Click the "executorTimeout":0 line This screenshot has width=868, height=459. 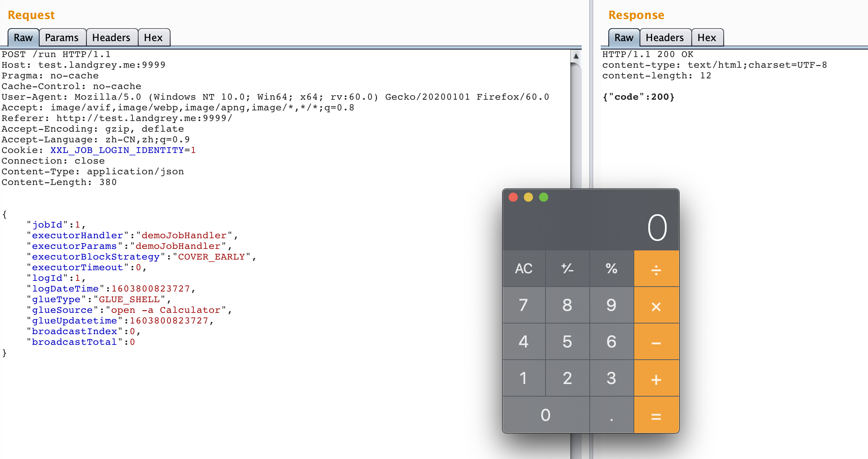86,268
